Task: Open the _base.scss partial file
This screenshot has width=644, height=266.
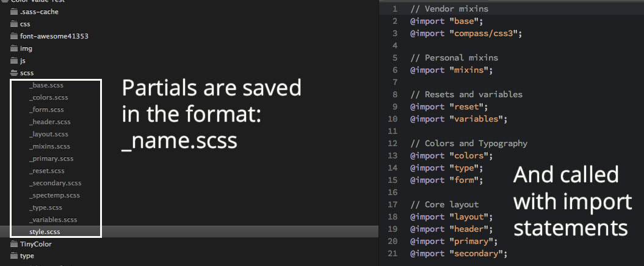Action: [46, 85]
